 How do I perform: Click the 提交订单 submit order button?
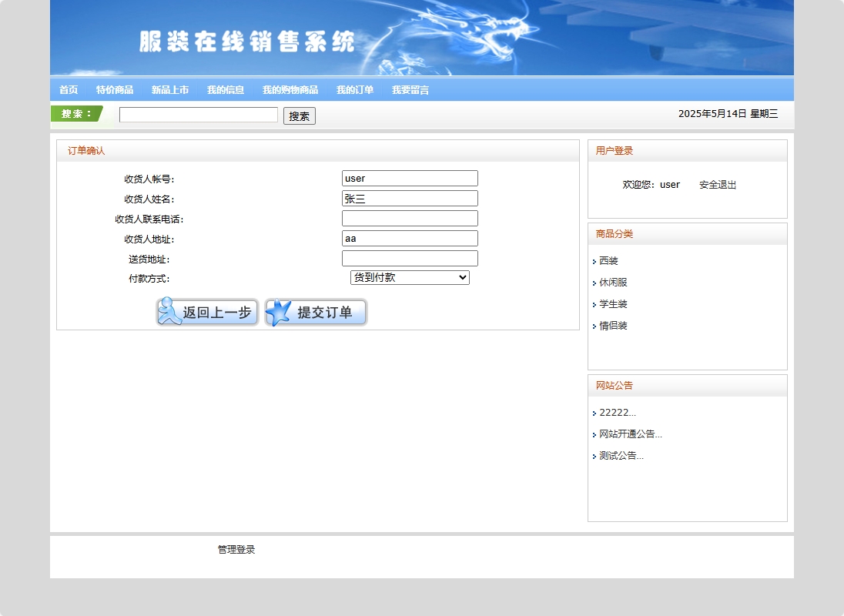coord(315,312)
